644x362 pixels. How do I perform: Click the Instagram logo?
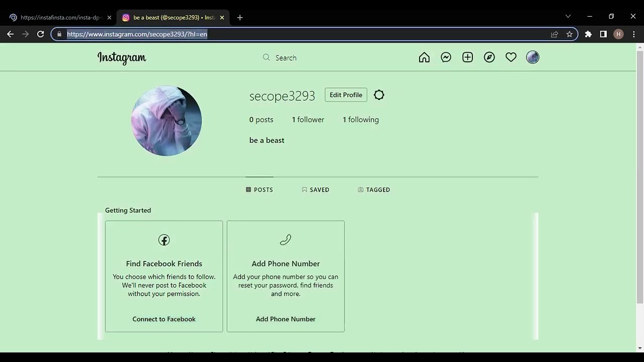pyautogui.click(x=122, y=58)
